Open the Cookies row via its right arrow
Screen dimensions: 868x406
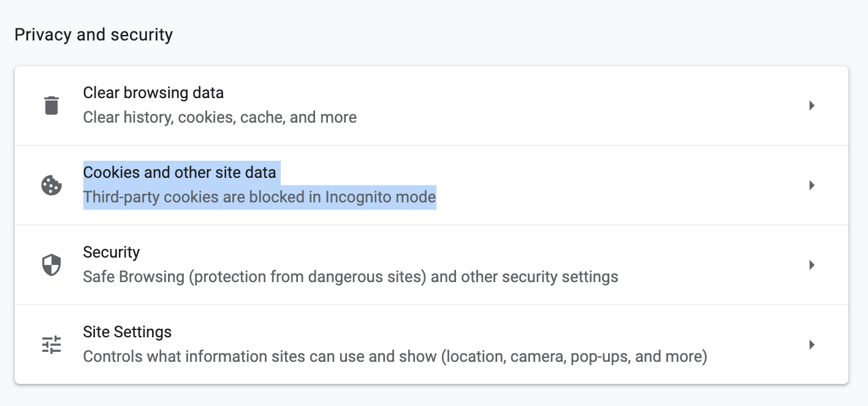pyautogui.click(x=812, y=185)
